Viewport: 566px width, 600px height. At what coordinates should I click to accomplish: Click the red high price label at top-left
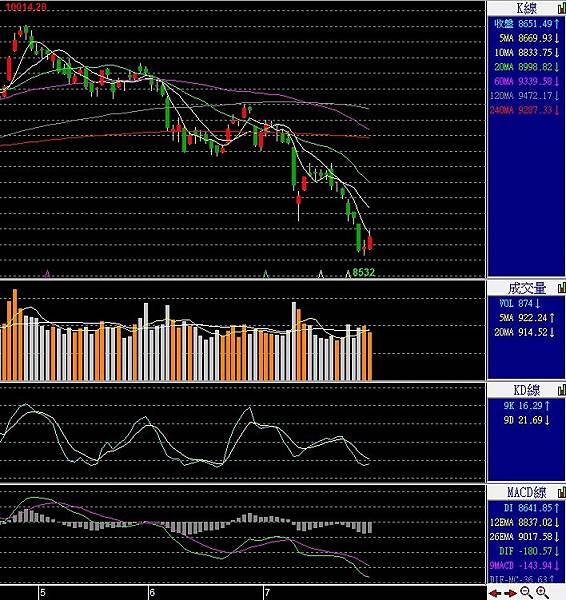click(x=26, y=7)
